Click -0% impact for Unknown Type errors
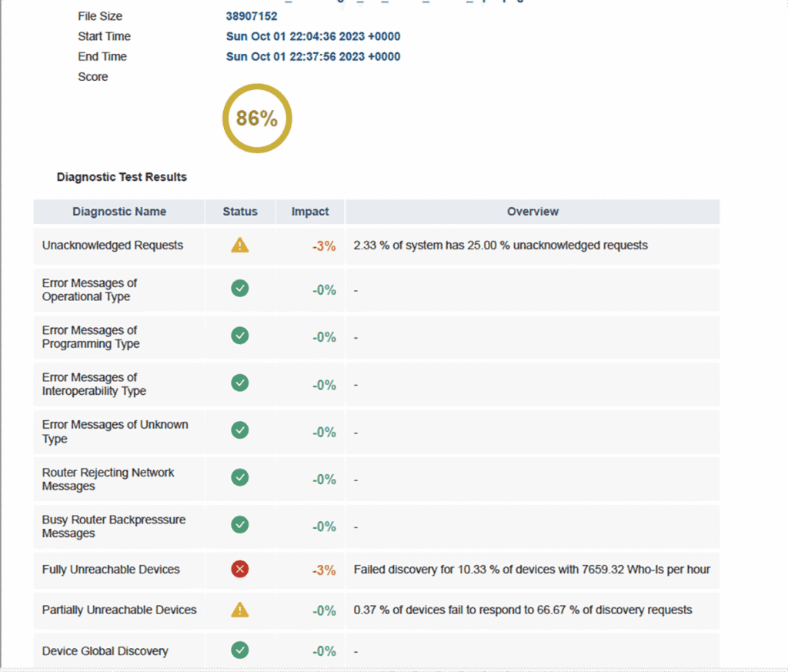This screenshot has height=672, width=788. 324,433
